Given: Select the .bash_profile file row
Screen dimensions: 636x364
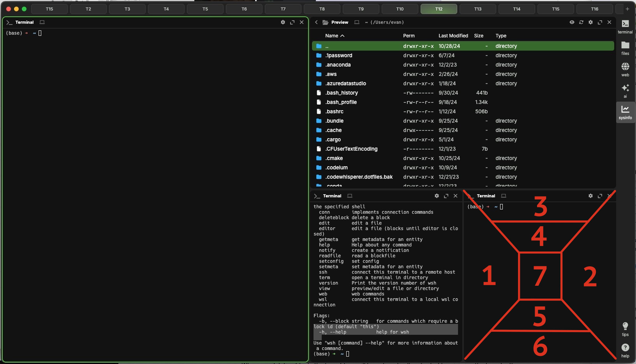Looking at the screenshot, I should click(x=463, y=102).
